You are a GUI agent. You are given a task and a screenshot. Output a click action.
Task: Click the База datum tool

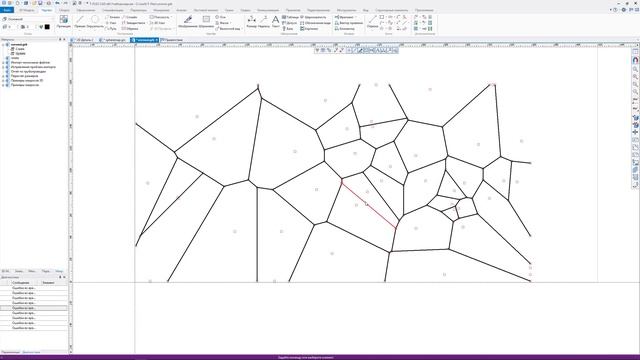(288, 29)
